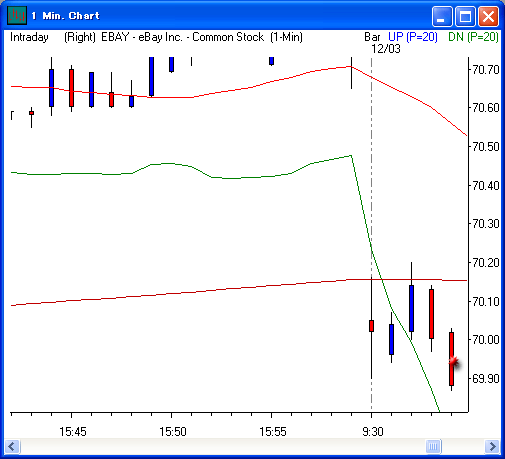The height and width of the screenshot is (459, 505).
Task: Click the DN (P=20) indicator label
Action: (473, 37)
